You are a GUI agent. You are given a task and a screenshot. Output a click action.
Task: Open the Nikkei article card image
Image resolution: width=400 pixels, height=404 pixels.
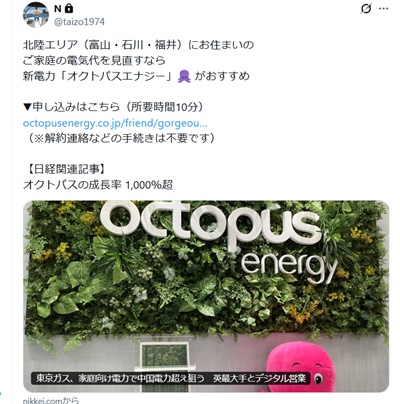(206, 296)
